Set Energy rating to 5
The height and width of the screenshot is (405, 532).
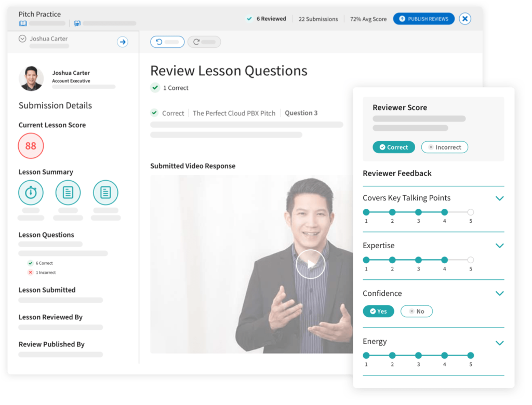(470, 356)
